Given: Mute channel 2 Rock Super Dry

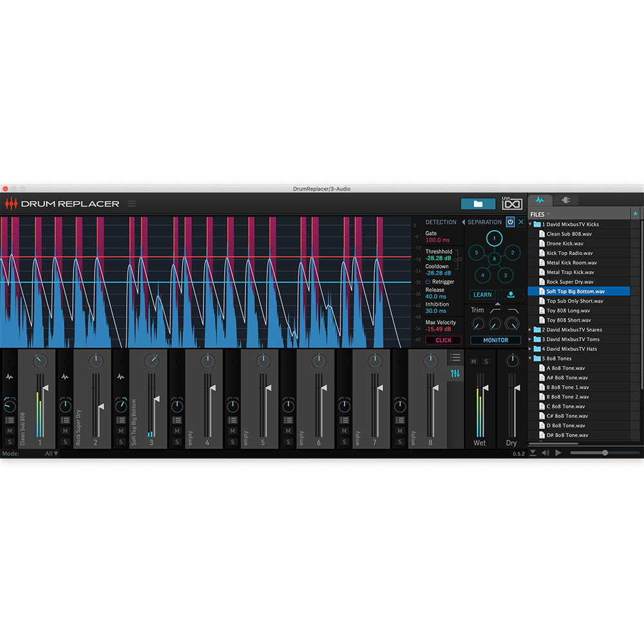Looking at the screenshot, I should (65, 431).
